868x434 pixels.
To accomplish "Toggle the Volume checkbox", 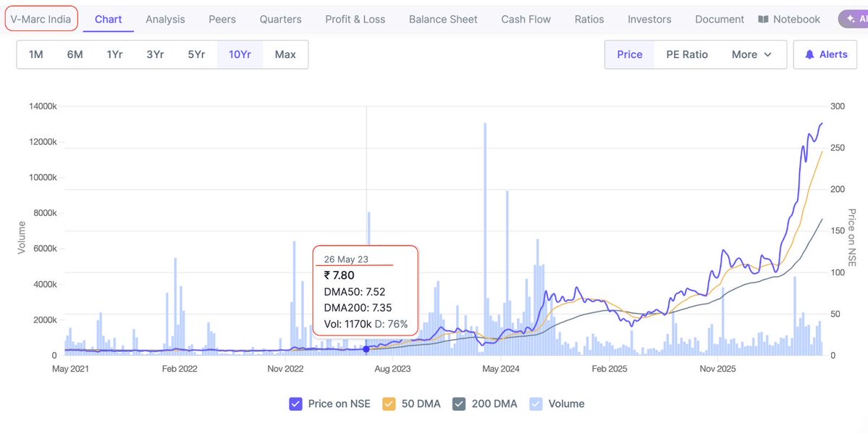I will click(536, 404).
